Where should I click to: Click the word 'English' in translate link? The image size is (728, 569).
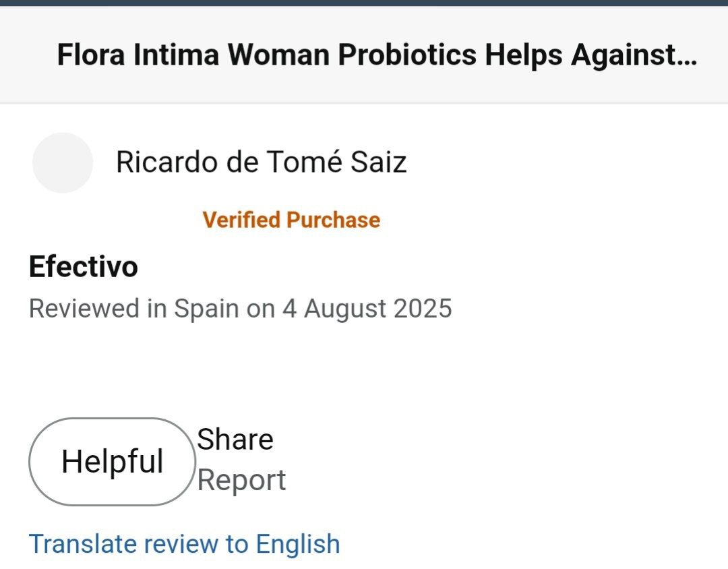pyautogui.click(x=298, y=543)
